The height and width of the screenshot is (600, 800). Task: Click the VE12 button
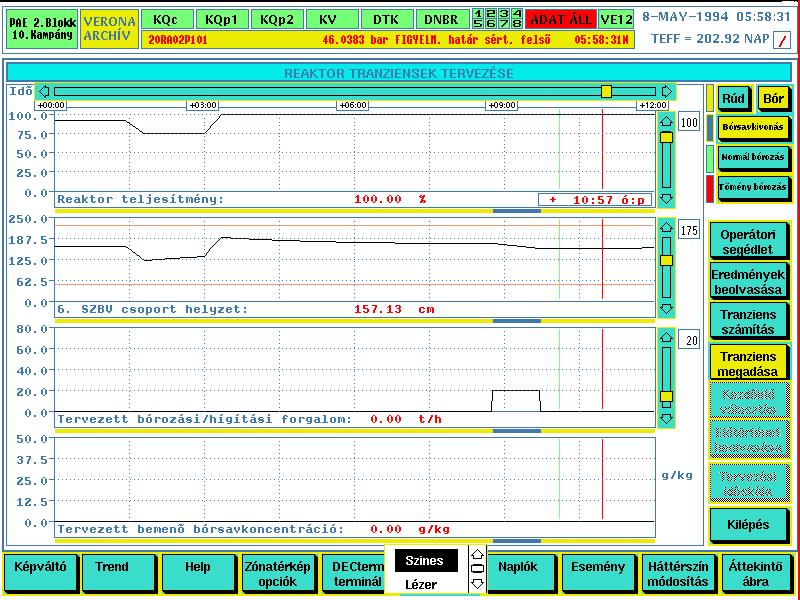click(616, 19)
